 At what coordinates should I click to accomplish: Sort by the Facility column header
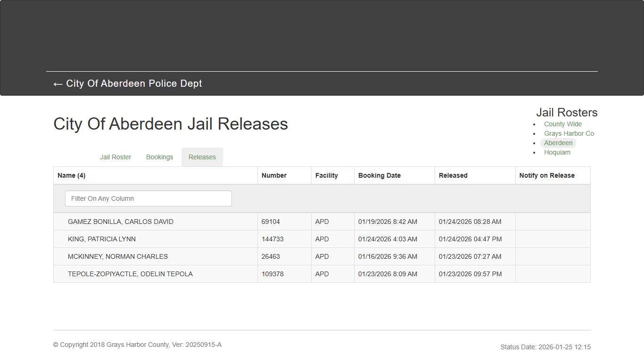(x=326, y=175)
